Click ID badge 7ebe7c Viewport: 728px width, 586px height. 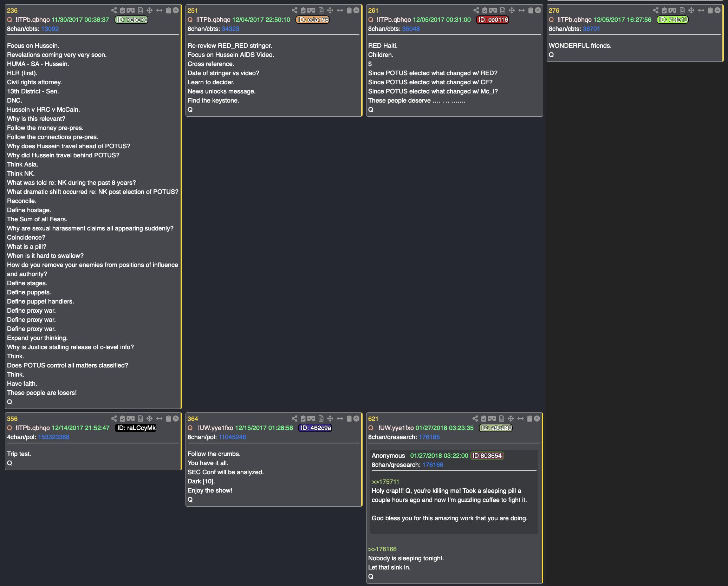click(x=132, y=20)
